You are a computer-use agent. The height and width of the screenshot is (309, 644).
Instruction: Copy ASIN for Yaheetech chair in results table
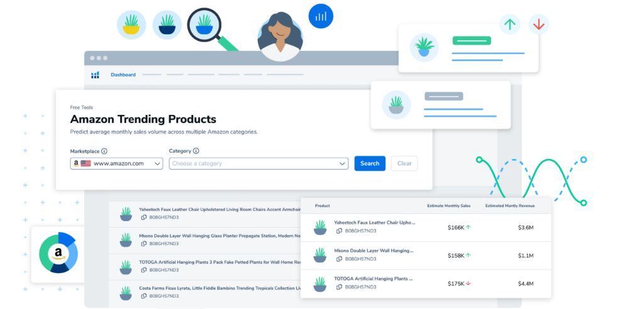(x=339, y=231)
